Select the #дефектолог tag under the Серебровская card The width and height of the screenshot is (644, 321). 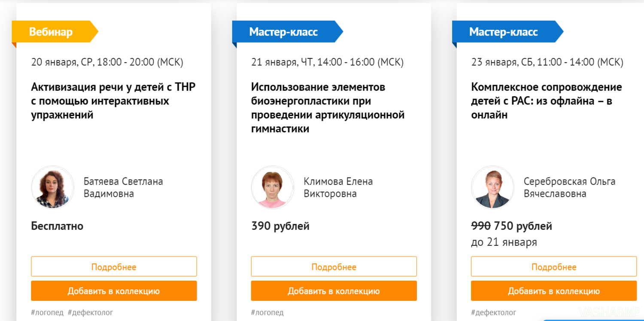(x=494, y=312)
